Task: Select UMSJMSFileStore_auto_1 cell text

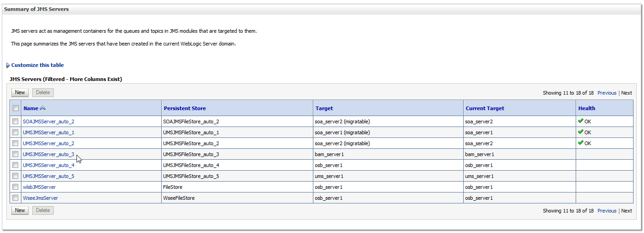Action: (x=191, y=132)
